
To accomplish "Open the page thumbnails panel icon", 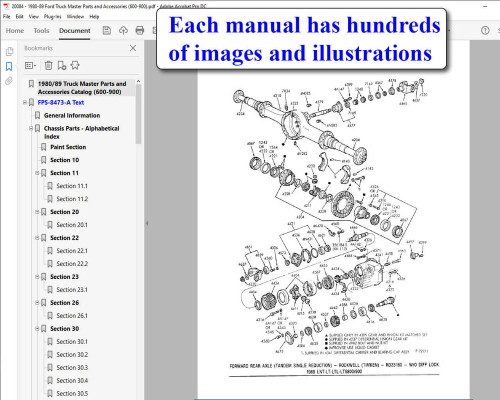I will point(9,51).
